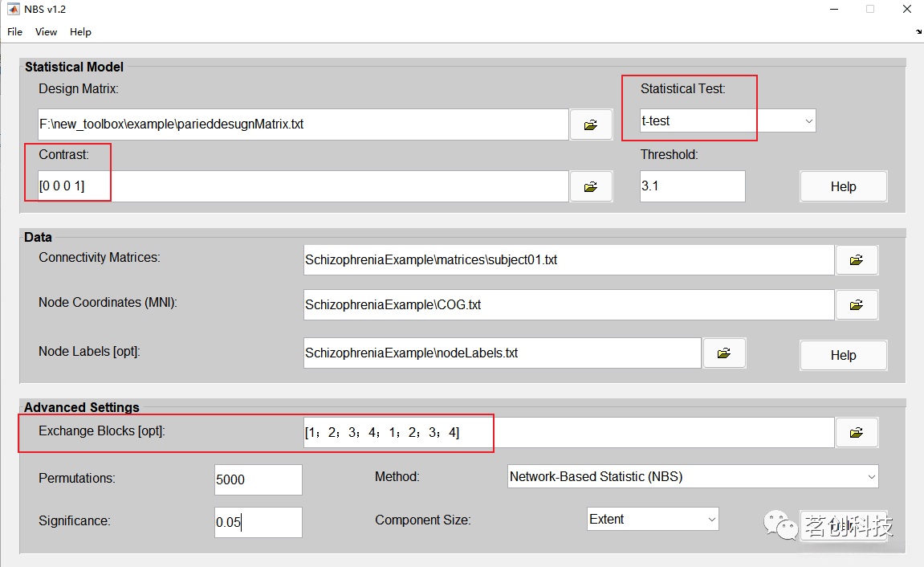Close the NBS v1.2 window

point(907,9)
